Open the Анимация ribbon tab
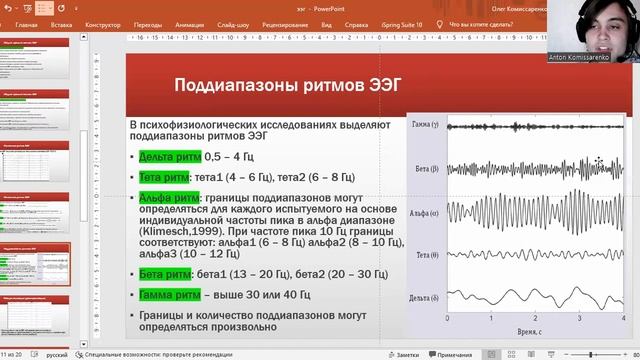 click(189, 25)
